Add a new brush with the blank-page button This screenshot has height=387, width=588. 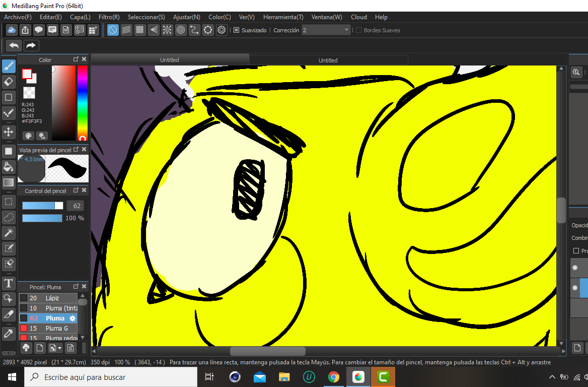(40, 348)
